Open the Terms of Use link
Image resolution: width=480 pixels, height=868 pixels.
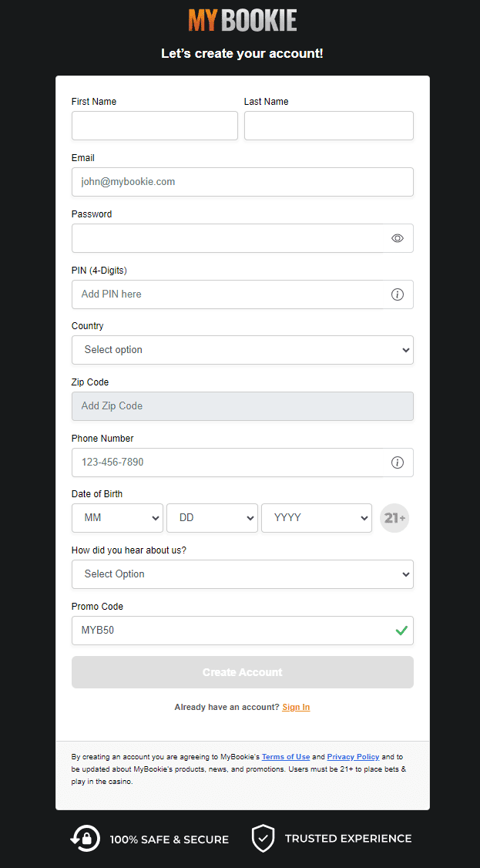pos(285,756)
